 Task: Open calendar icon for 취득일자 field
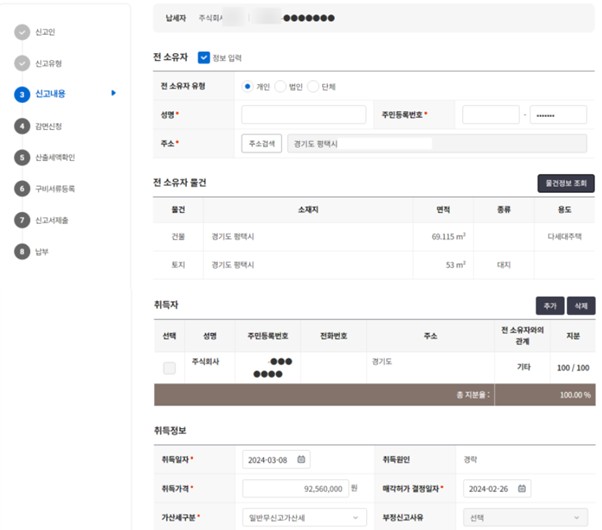[x=301, y=460]
